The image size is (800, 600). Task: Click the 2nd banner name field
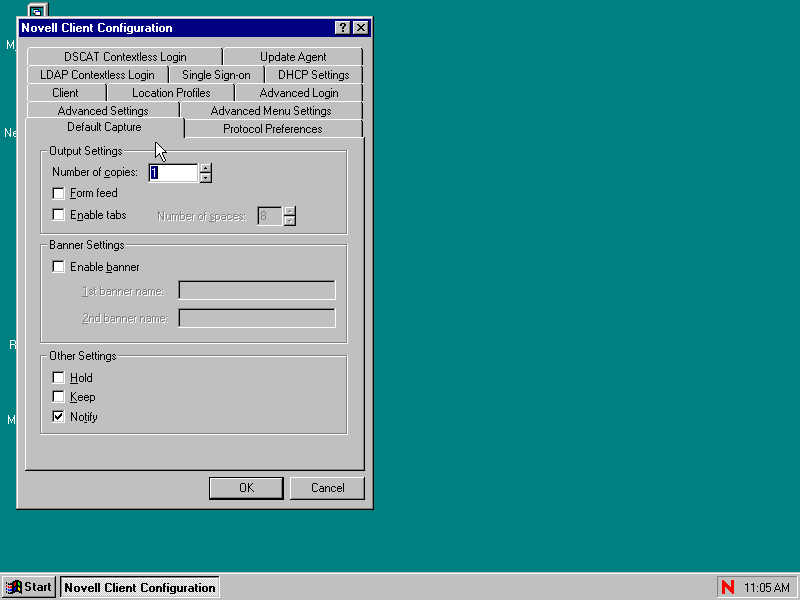coord(257,318)
